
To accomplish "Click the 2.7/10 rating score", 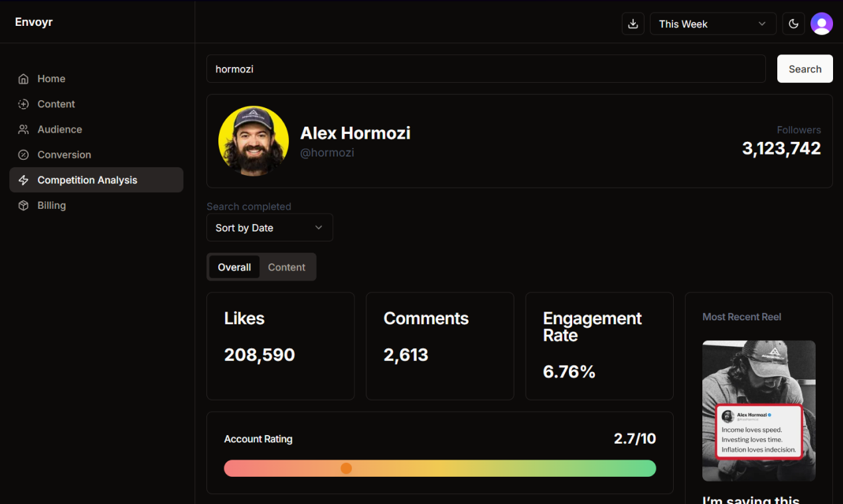I will point(635,438).
